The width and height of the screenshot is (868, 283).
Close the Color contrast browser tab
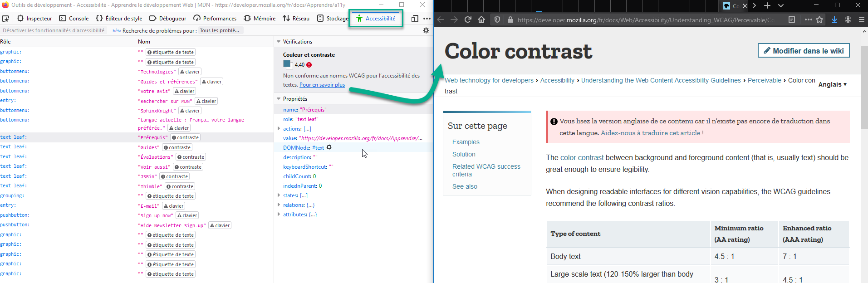[x=745, y=6]
